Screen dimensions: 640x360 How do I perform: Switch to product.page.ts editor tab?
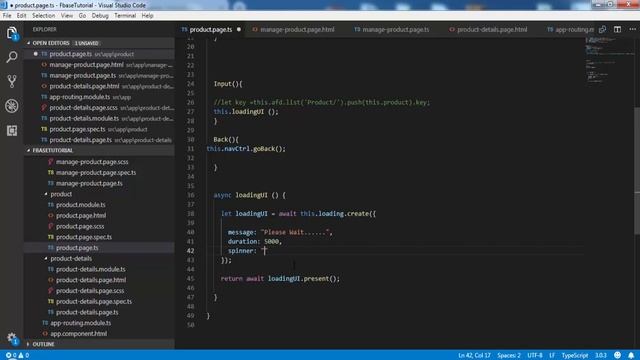coord(211,29)
